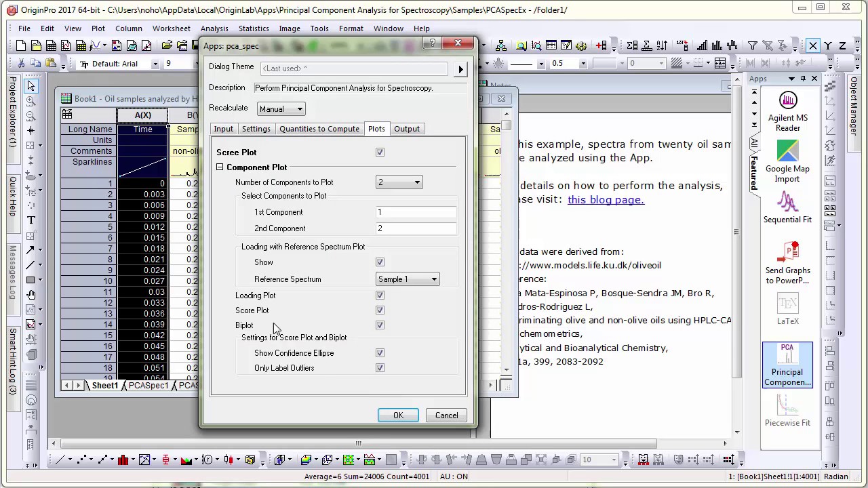Switch to the Input tab

coord(223,129)
